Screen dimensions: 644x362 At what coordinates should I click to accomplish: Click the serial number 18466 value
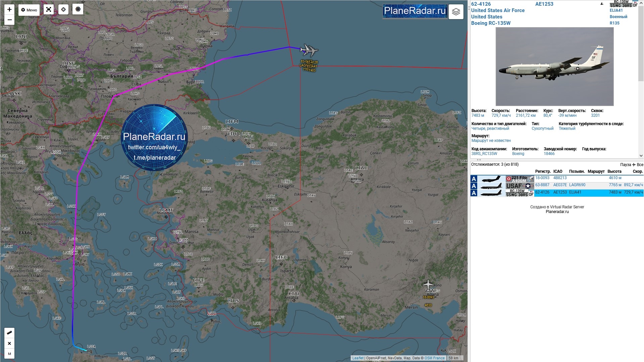(x=549, y=154)
